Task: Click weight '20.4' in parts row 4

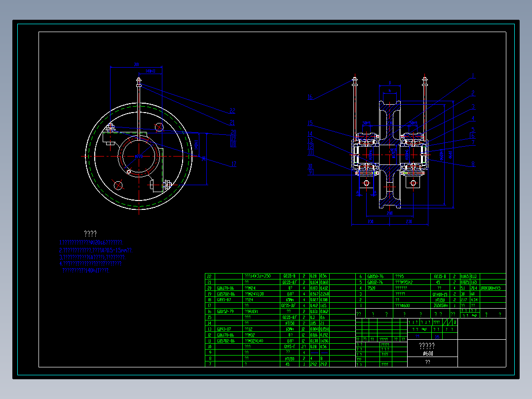Action: pyautogui.click(x=474, y=288)
